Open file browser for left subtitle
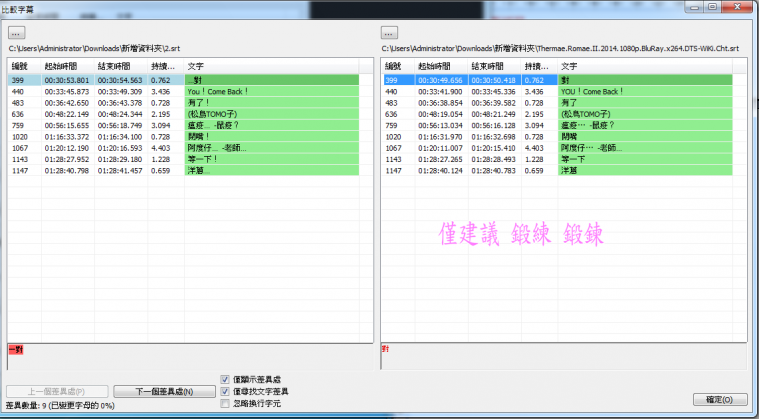This screenshot has width=759, height=419. pyautogui.click(x=16, y=33)
